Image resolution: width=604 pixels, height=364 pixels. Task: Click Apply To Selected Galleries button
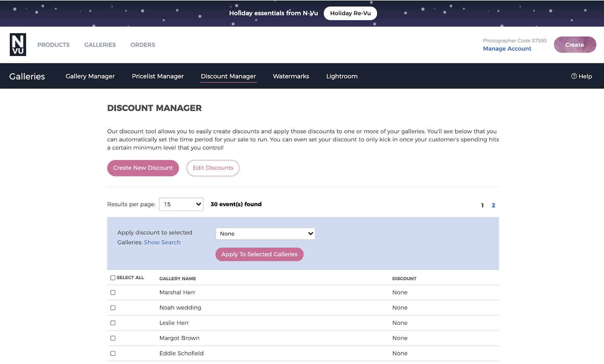point(259,254)
